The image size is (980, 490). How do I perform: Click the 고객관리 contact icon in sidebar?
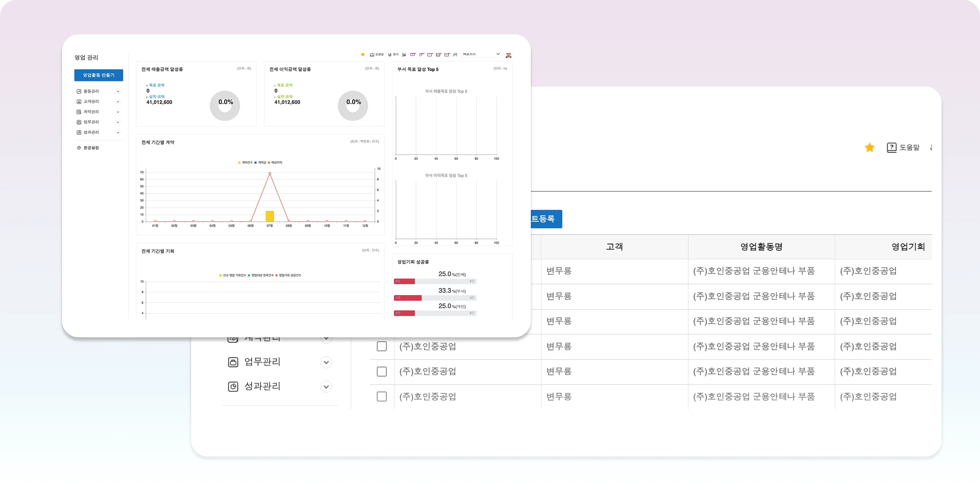[79, 102]
